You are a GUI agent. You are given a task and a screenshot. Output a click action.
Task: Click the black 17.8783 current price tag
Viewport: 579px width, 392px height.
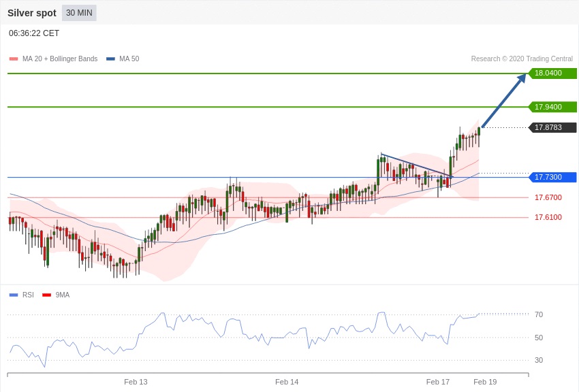point(552,127)
